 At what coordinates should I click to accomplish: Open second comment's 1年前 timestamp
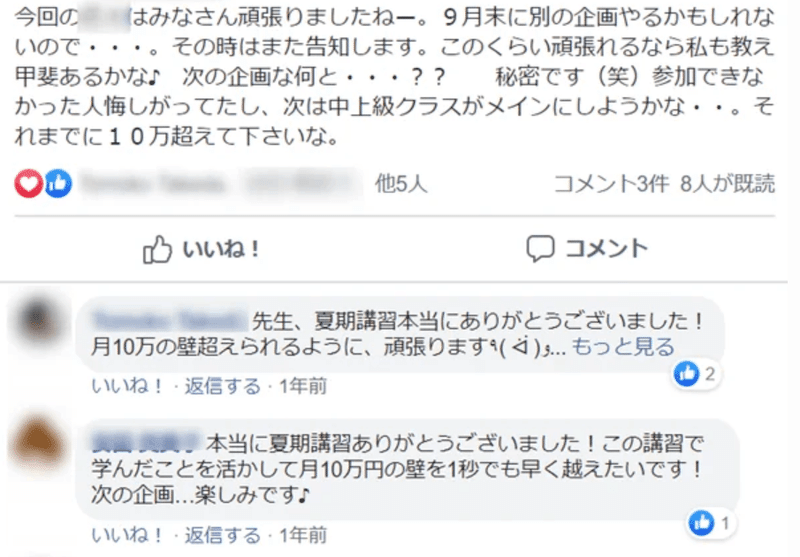click(303, 535)
